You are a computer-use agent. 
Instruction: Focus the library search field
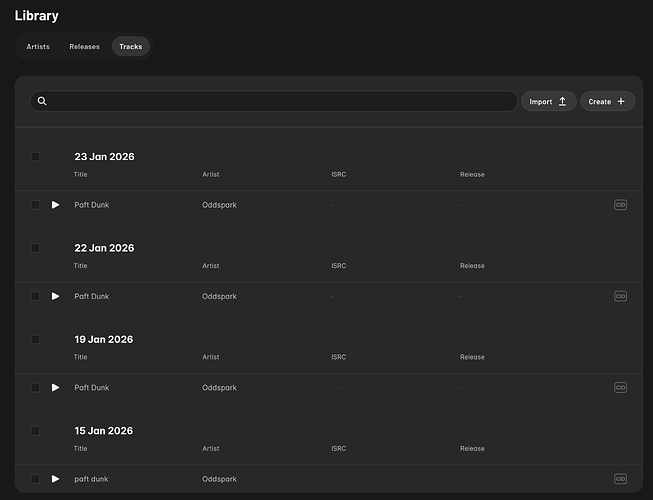click(280, 101)
